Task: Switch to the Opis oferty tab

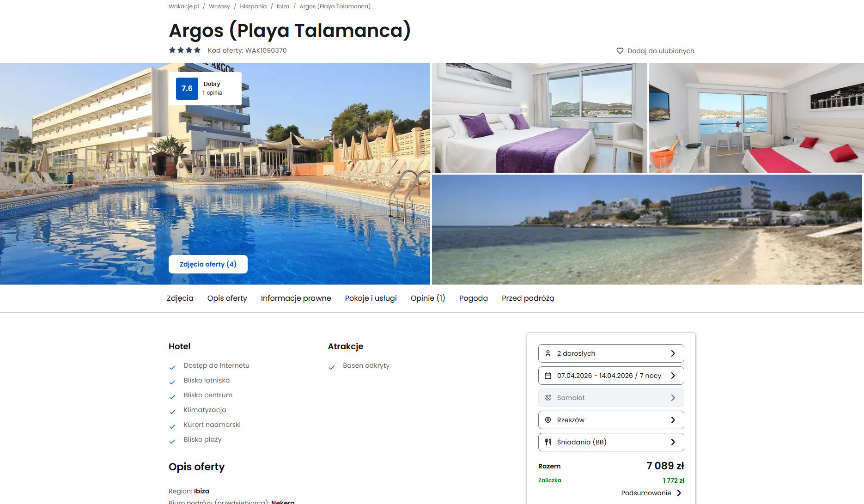Action: tap(227, 298)
